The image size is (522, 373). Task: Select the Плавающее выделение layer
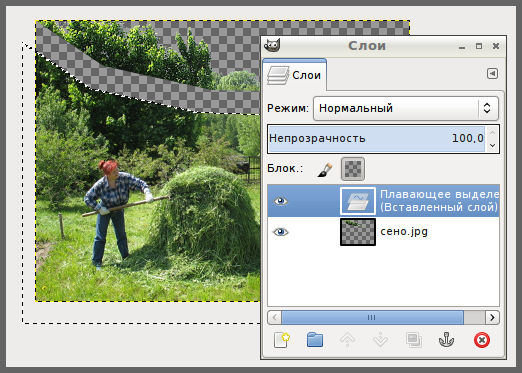point(383,201)
